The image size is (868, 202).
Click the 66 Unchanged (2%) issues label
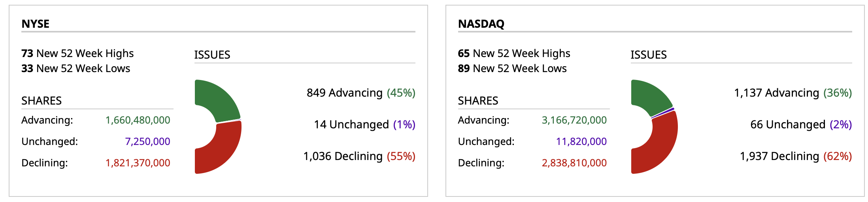[801, 124]
